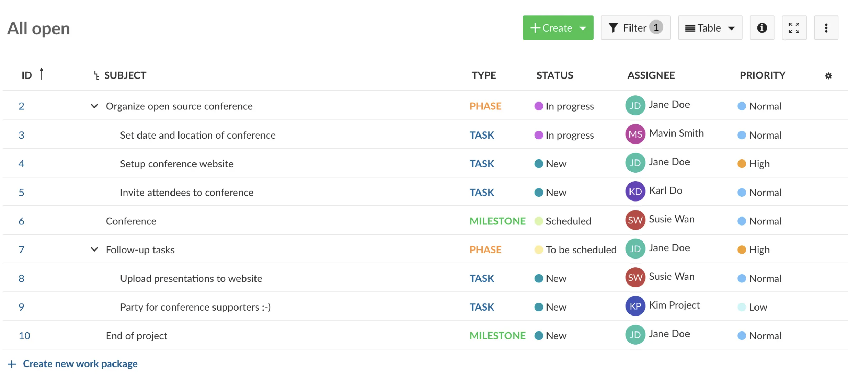
Task: Click 'Create new work package' link
Action: pos(80,364)
